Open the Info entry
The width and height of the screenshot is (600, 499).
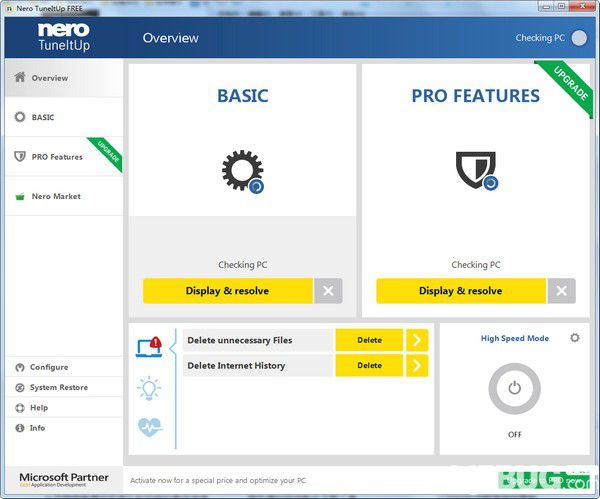pyautogui.click(x=64, y=428)
